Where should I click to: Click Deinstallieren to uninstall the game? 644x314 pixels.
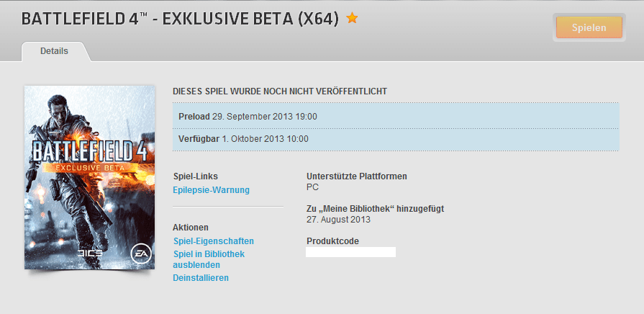201,278
